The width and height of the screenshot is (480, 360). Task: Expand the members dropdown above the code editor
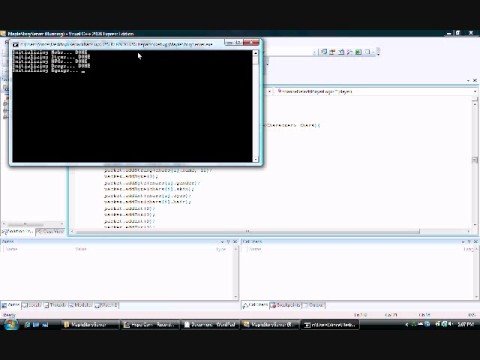coord(475,91)
